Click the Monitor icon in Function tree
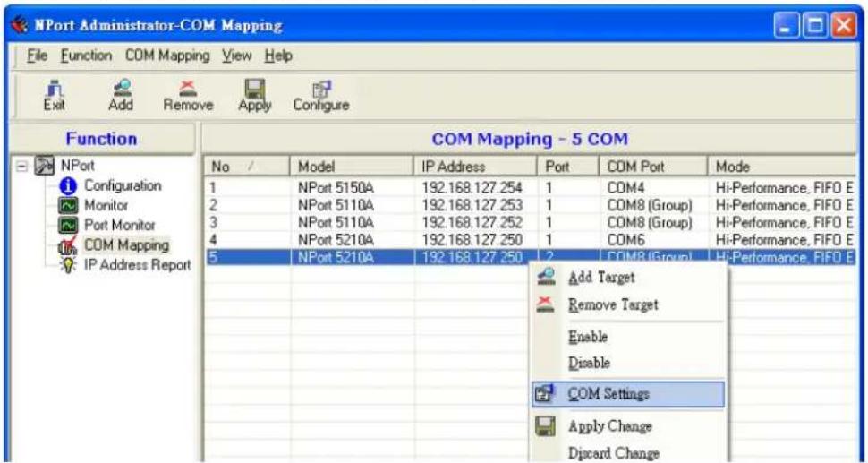The height and width of the screenshot is (463, 868). [68, 205]
